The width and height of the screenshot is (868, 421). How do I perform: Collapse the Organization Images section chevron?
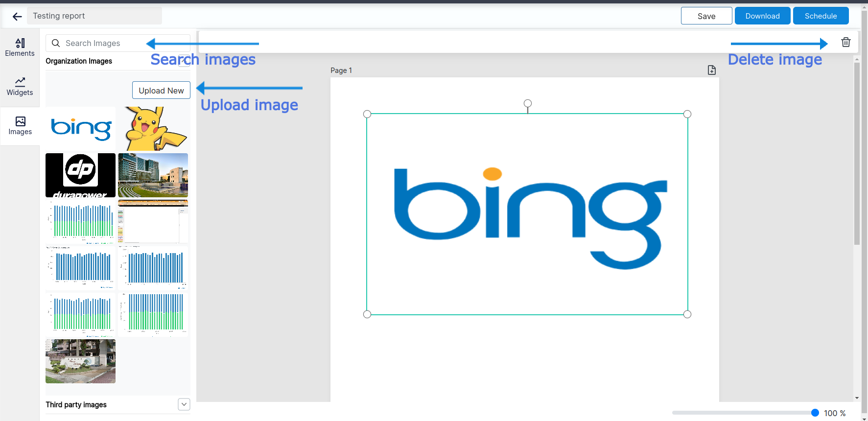184,61
